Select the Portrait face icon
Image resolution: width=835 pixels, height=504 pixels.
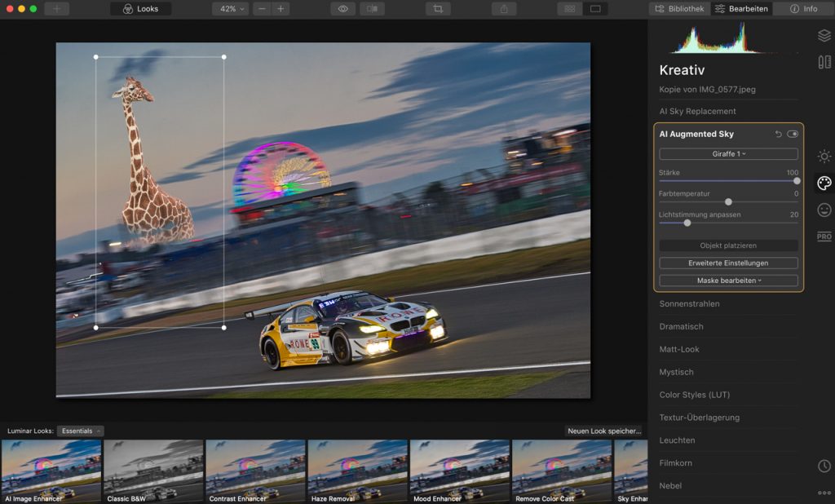click(x=824, y=210)
